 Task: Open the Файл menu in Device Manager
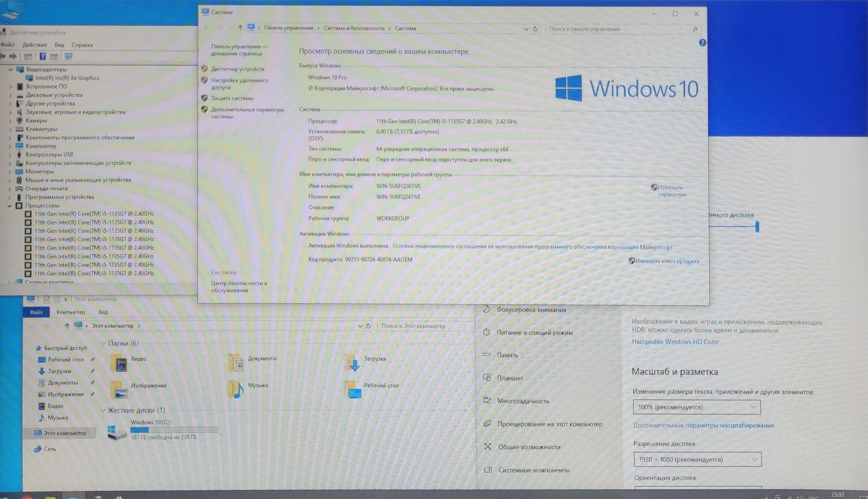pos(7,45)
